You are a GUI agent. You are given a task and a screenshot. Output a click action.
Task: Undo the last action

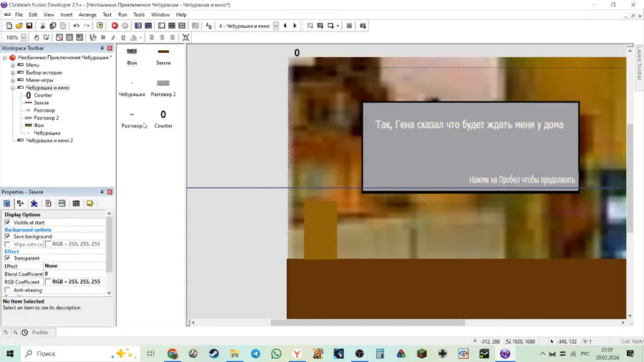point(77,26)
